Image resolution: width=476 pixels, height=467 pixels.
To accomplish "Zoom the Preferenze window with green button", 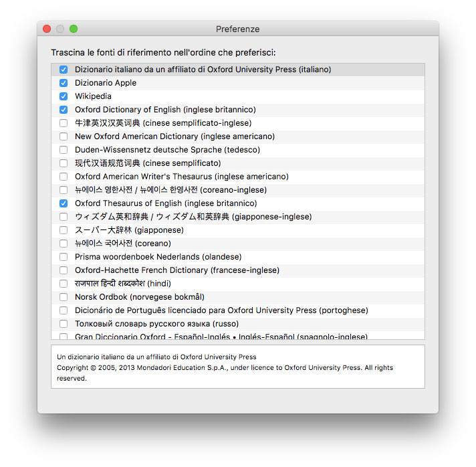I will click(74, 29).
